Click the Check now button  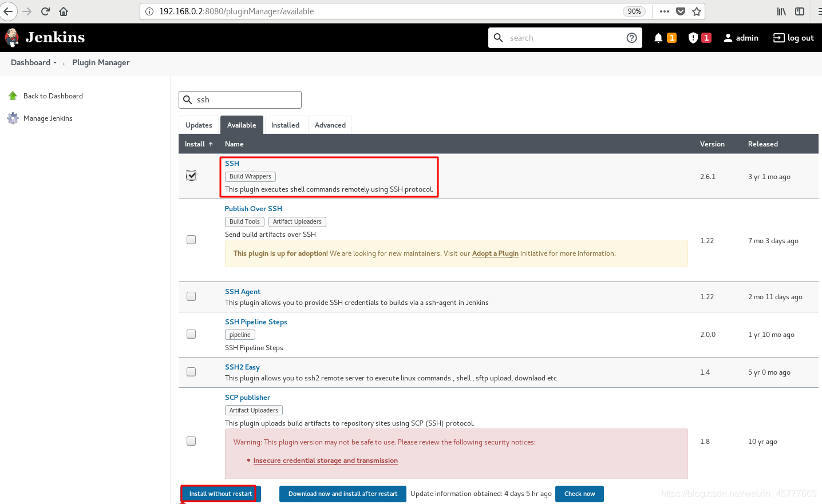click(579, 494)
